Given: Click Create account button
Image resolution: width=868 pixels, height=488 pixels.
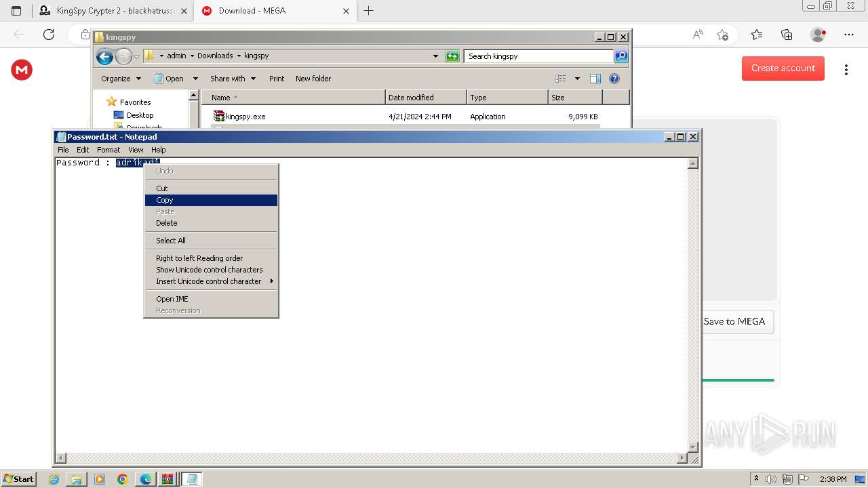Looking at the screenshot, I should pyautogui.click(x=783, y=68).
